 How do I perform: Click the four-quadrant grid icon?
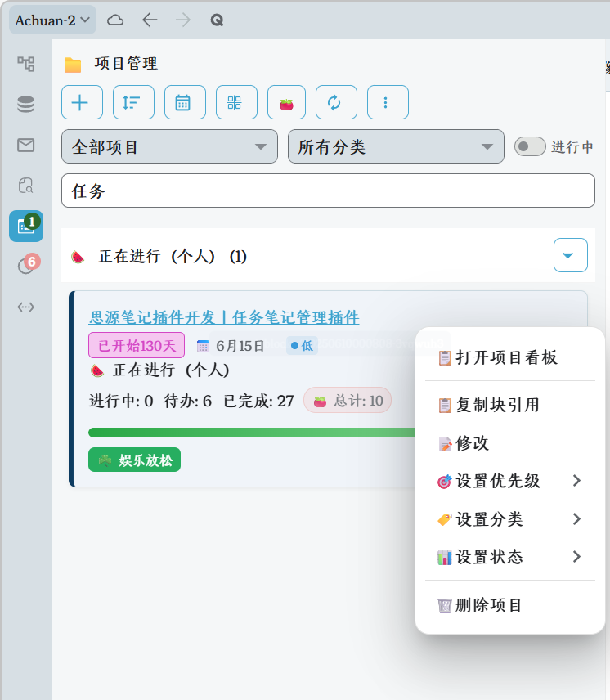tap(235, 102)
